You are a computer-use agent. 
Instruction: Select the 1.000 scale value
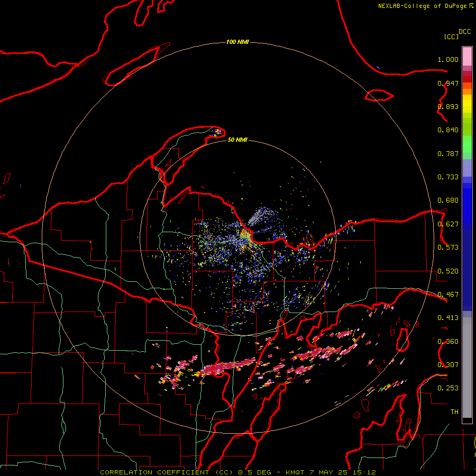pos(448,59)
